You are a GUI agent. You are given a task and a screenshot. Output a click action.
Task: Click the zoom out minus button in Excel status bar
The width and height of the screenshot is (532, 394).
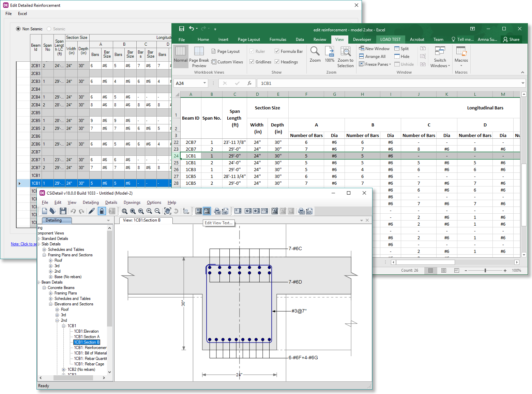pos(466,270)
